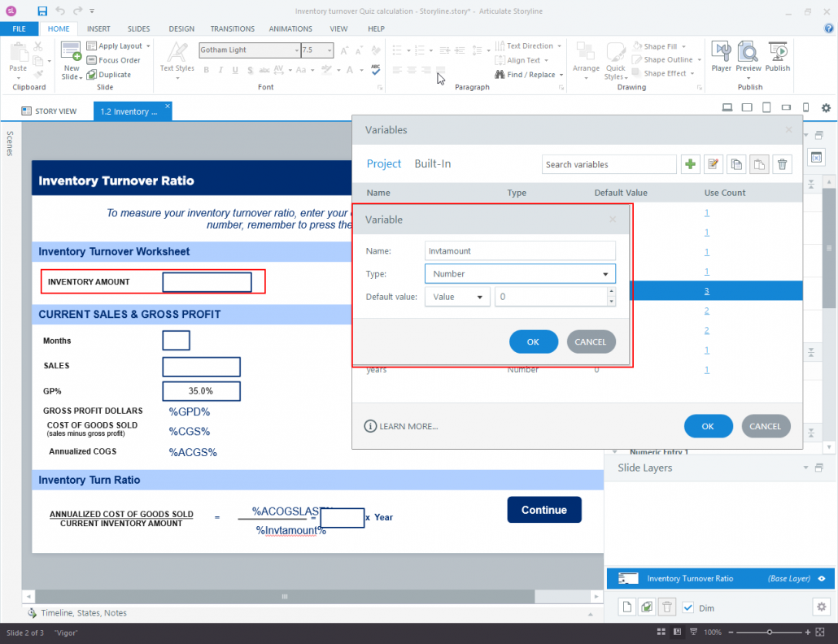Copy the selected variable with the duplicate icon
838x644 pixels.
(x=735, y=164)
